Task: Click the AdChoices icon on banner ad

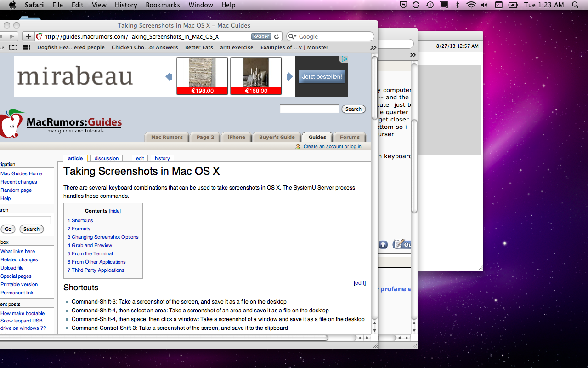Action: (344, 59)
